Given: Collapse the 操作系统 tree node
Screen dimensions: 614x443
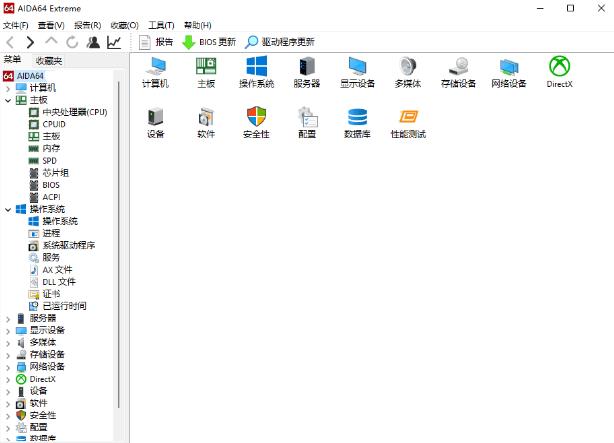Looking at the screenshot, I should (x=8, y=210).
